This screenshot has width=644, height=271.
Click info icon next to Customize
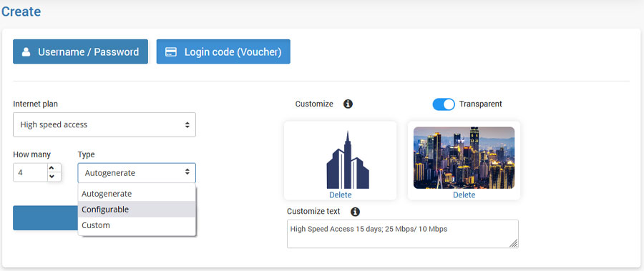348,104
